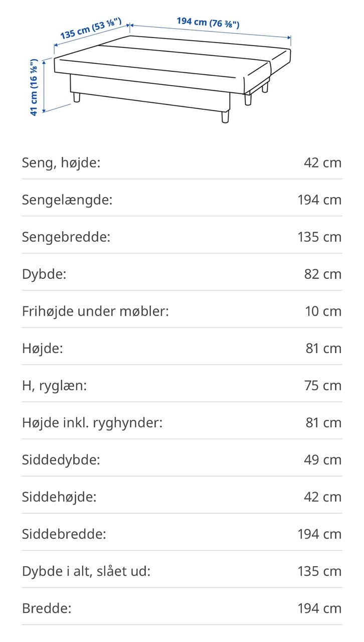
Task: Click the 194 cm (76 ⅜") diagram label
Action: (x=208, y=23)
